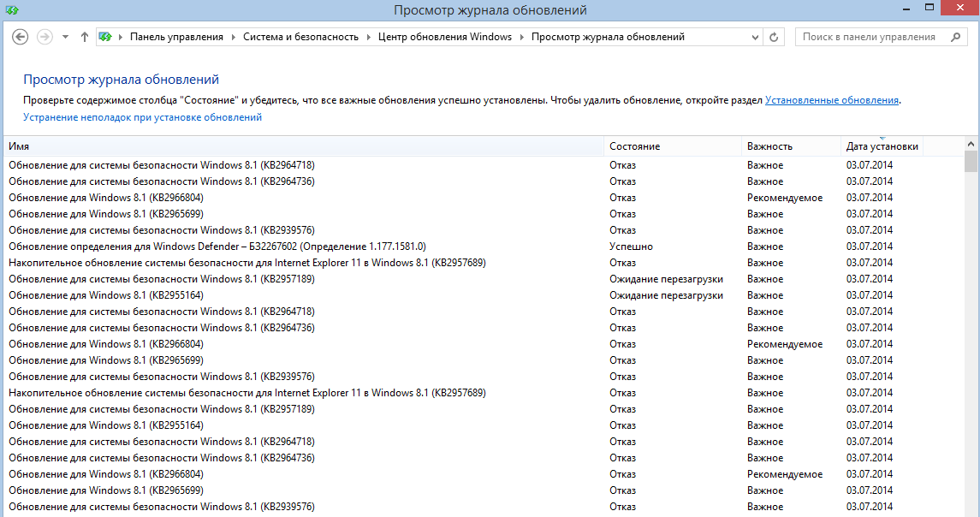The height and width of the screenshot is (517, 980).
Task: Click the Forward arrow navigation button
Action: click(x=45, y=37)
